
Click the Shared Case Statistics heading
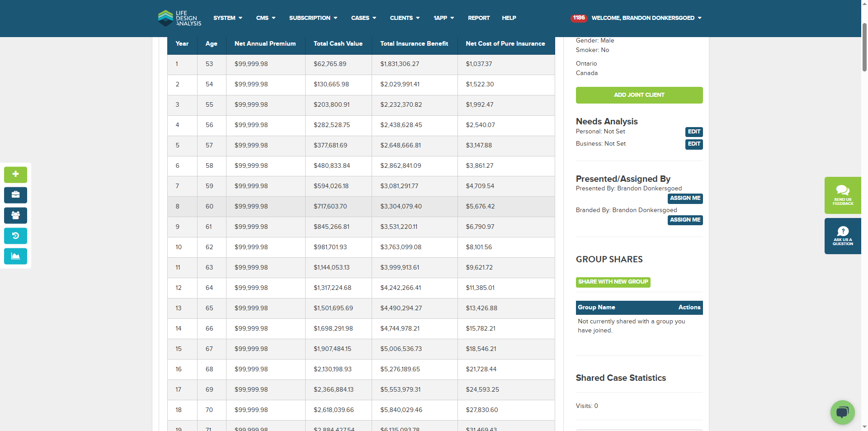pyautogui.click(x=621, y=378)
